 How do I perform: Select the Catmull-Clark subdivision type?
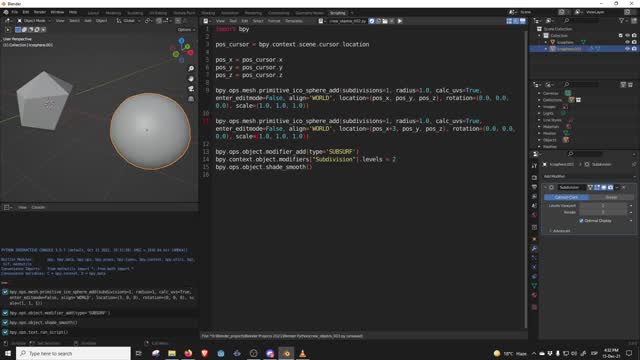click(x=566, y=197)
